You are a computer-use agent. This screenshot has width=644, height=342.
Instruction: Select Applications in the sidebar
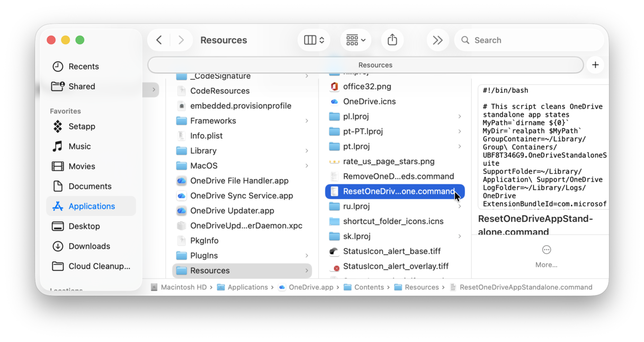coord(91,206)
